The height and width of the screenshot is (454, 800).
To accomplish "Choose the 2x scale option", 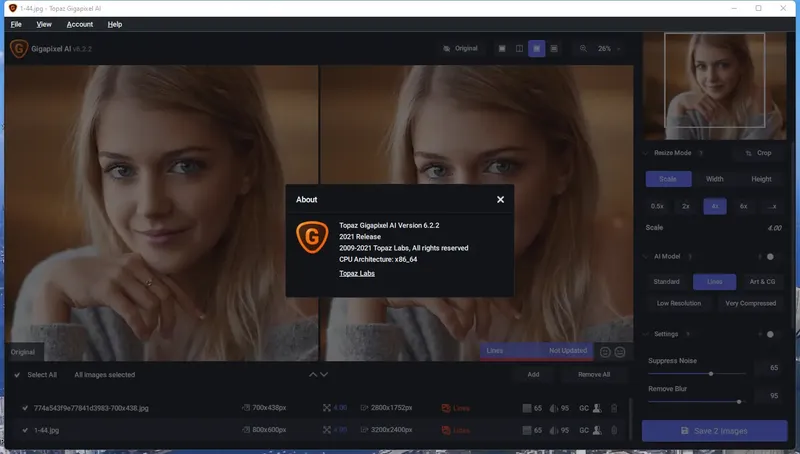I will click(x=686, y=206).
